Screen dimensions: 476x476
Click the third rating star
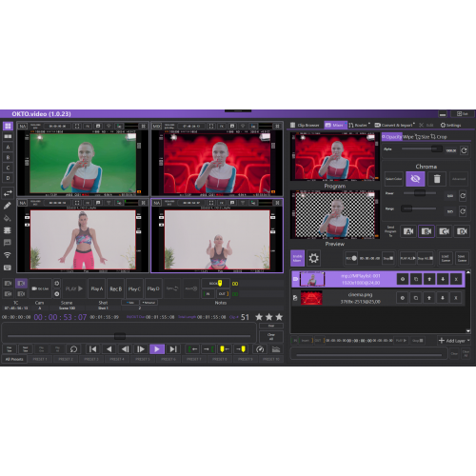click(279, 317)
